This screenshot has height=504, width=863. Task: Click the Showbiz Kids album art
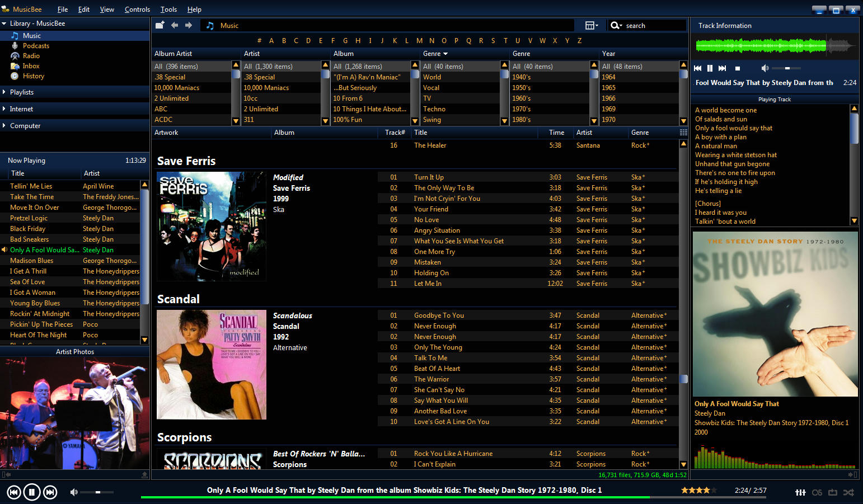[775, 314]
